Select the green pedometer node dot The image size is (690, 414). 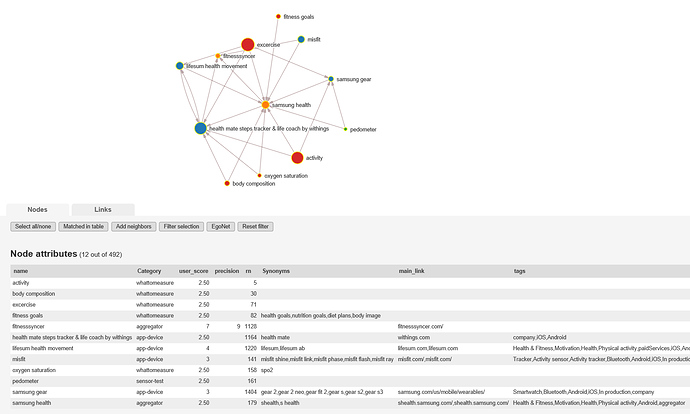click(345, 129)
